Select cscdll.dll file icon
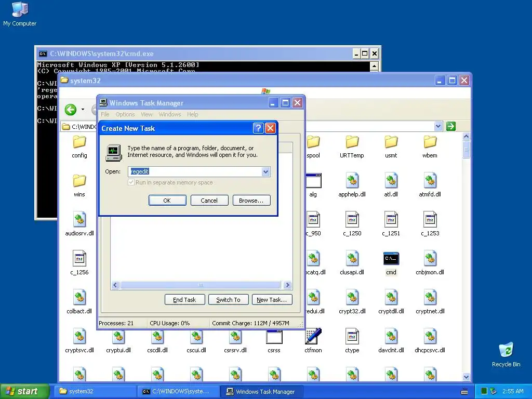This screenshot has width=532, height=399. 157,337
